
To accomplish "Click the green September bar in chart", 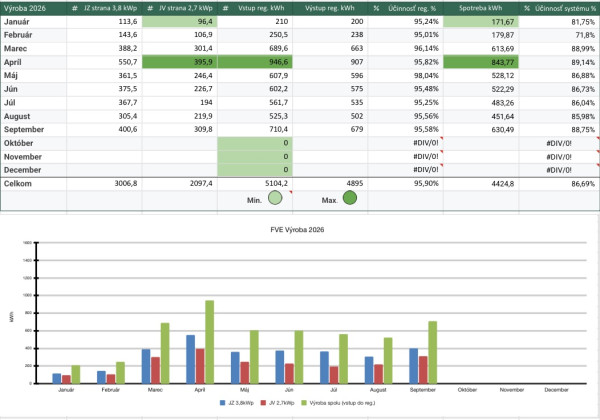I will pyautogui.click(x=432, y=352).
